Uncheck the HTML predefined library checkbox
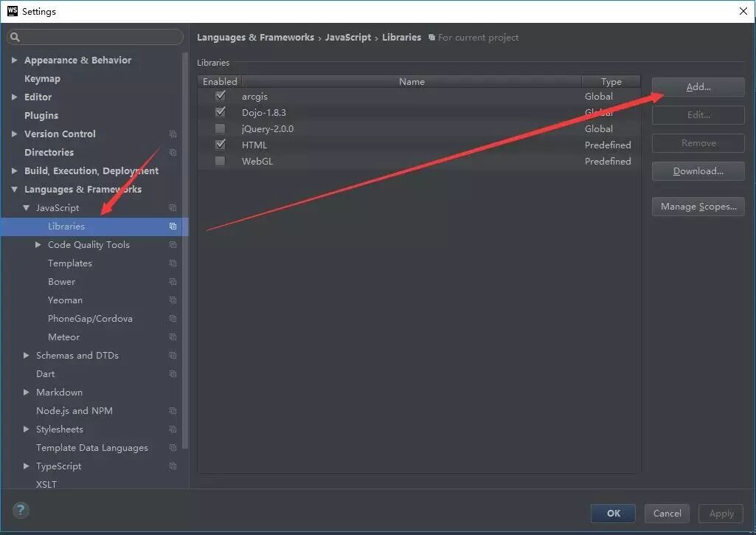 tap(221, 144)
